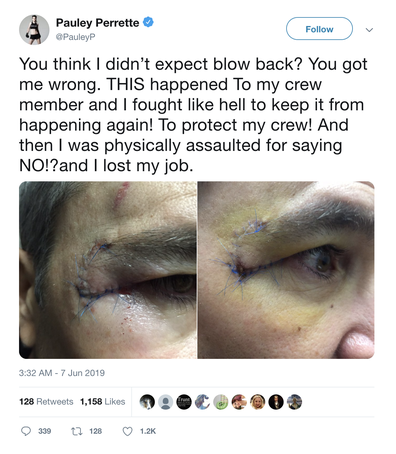Reply using the speech bubble icon
This screenshot has height=454, width=396.
(x=26, y=431)
